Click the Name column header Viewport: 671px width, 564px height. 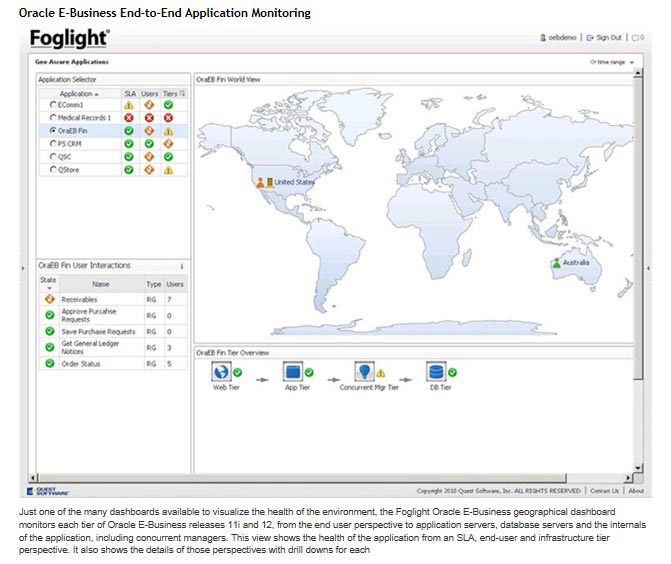point(101,284)
